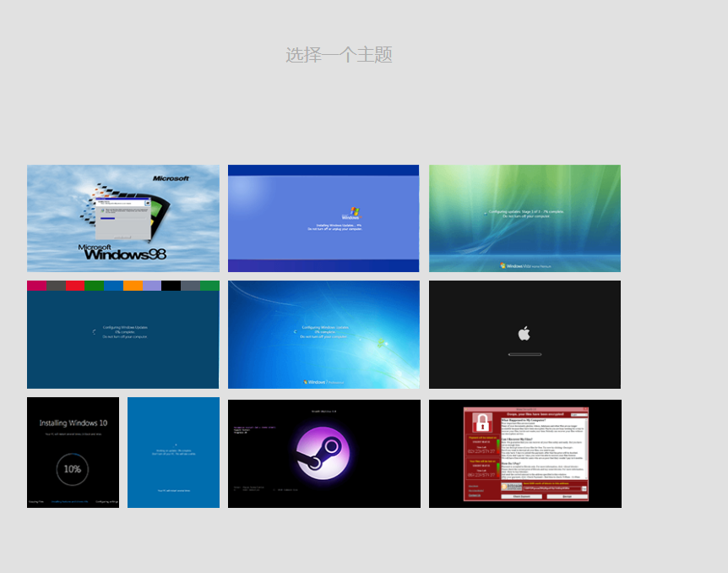Click the black stripe in the color bar
Screen dimensions: 728x573
tap(171, 286)
